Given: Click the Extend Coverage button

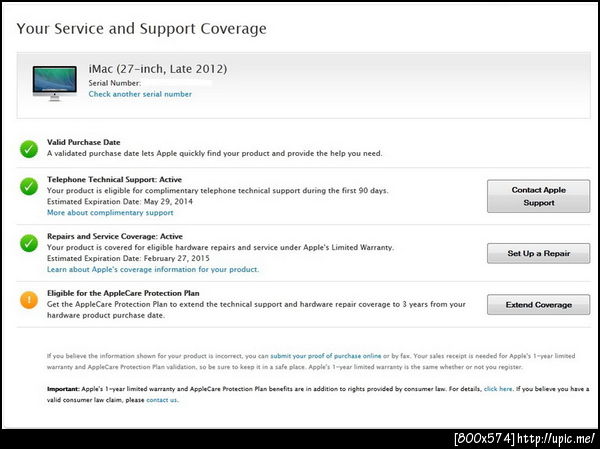Looking at the screenshot, I should click(x=538, y=305).
